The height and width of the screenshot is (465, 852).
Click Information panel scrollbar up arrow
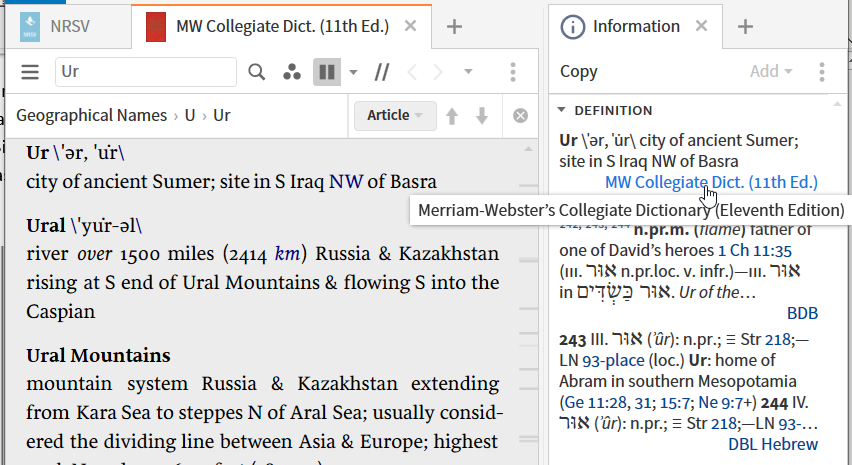tap(837, 104)
